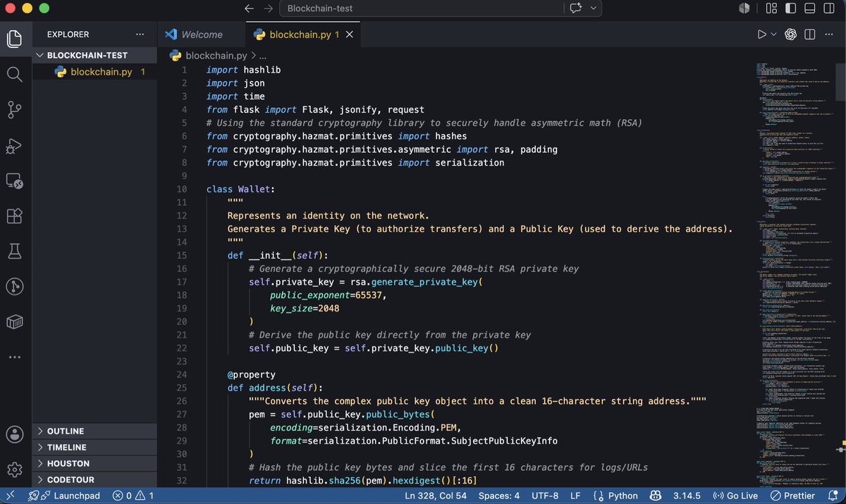Open the remote window indicator in status bar
This screenshot has width=846, height=504.
pyautogui.click(x=11, y=496)
